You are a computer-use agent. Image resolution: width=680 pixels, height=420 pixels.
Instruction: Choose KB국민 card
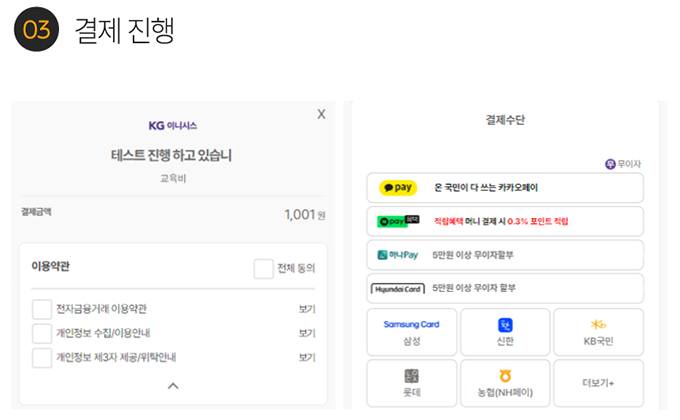598,332
